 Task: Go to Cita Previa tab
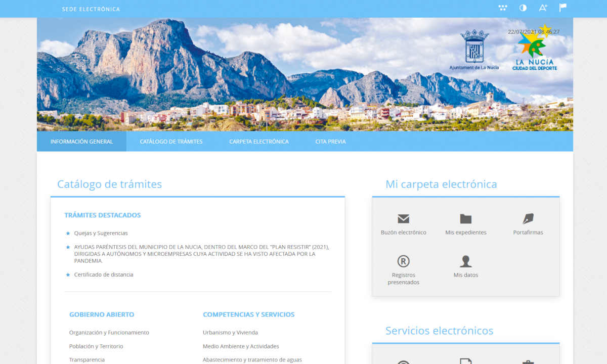[330, 142]
